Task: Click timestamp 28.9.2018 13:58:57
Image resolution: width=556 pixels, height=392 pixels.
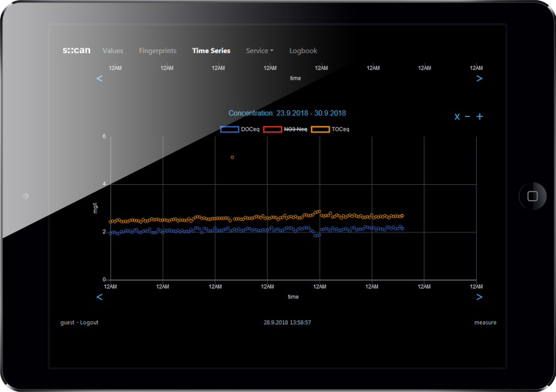Action: tap(287, 323)
